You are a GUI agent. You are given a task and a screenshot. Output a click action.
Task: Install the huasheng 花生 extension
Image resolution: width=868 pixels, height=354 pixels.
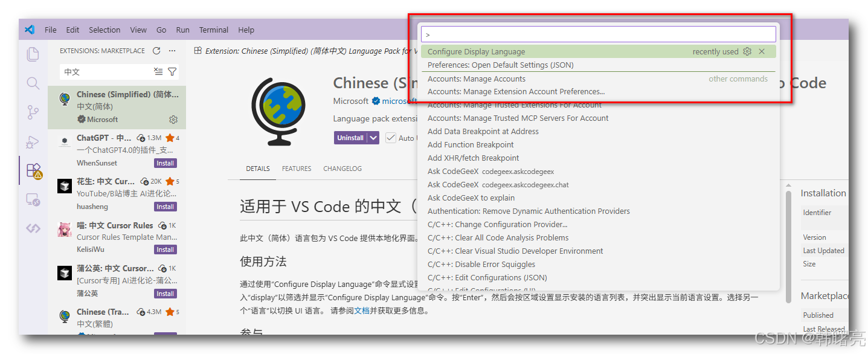(165, 207)
